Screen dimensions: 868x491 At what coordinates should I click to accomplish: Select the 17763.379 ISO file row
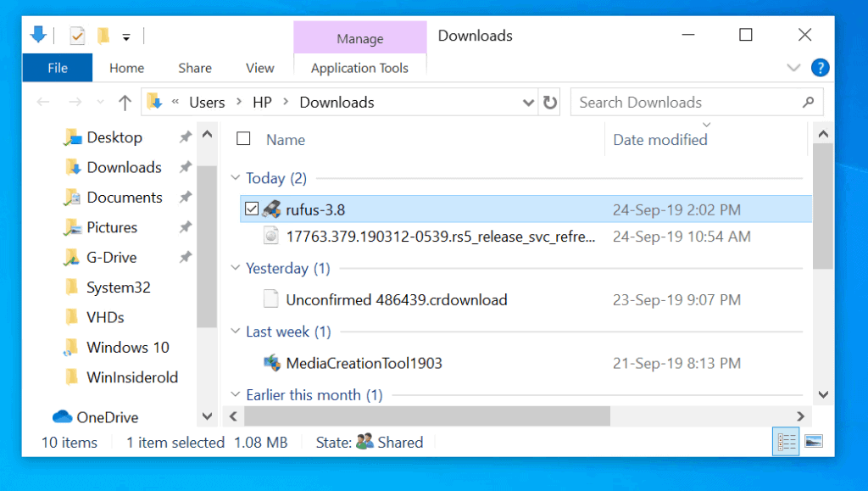click(x=526, y=237)
